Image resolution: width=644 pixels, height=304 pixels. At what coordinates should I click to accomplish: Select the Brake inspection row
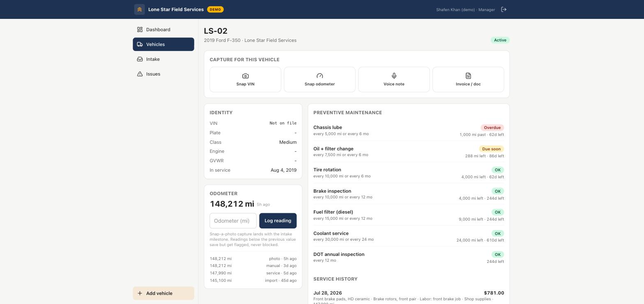(x=409, y=194)
